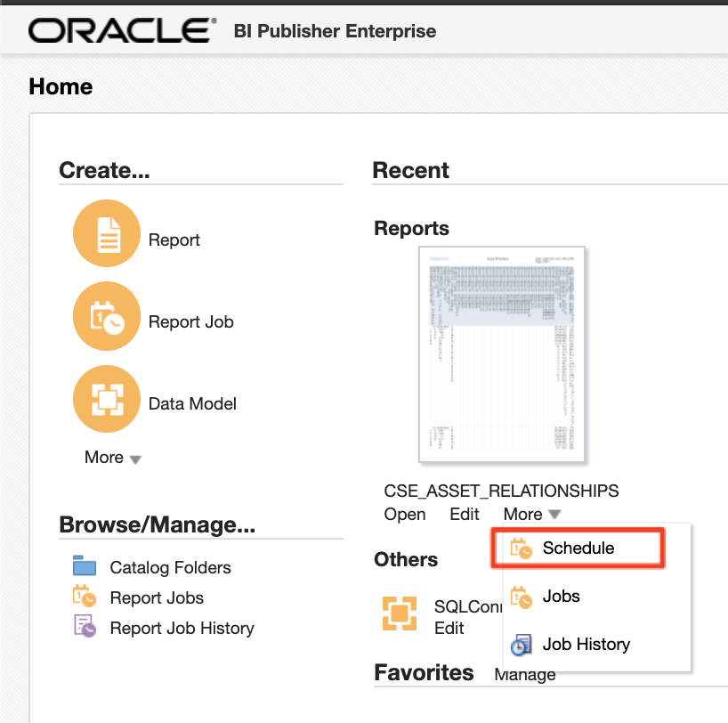Click the SQLConn data model icon in Others
The width and height of the screenshot is (728, 723).
(400, 613)
